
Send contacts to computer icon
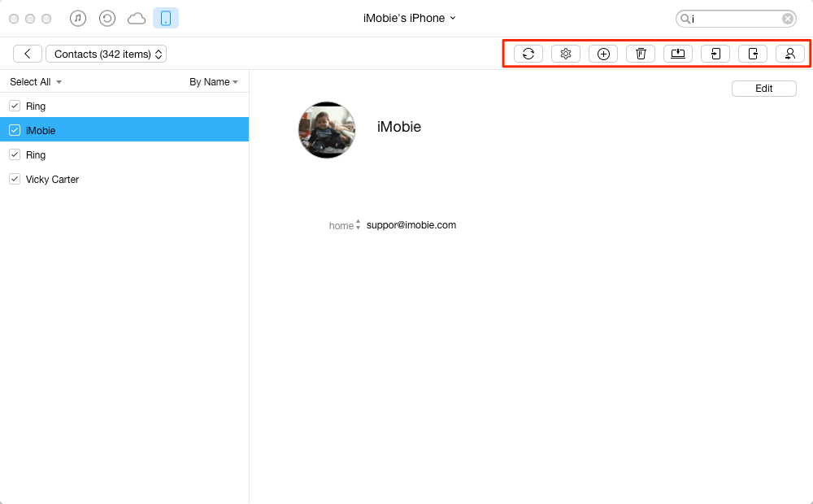point(678,54)
